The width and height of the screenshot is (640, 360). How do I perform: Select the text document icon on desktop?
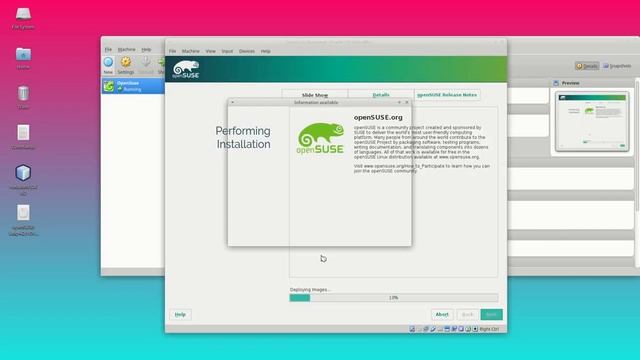(23, 133)
